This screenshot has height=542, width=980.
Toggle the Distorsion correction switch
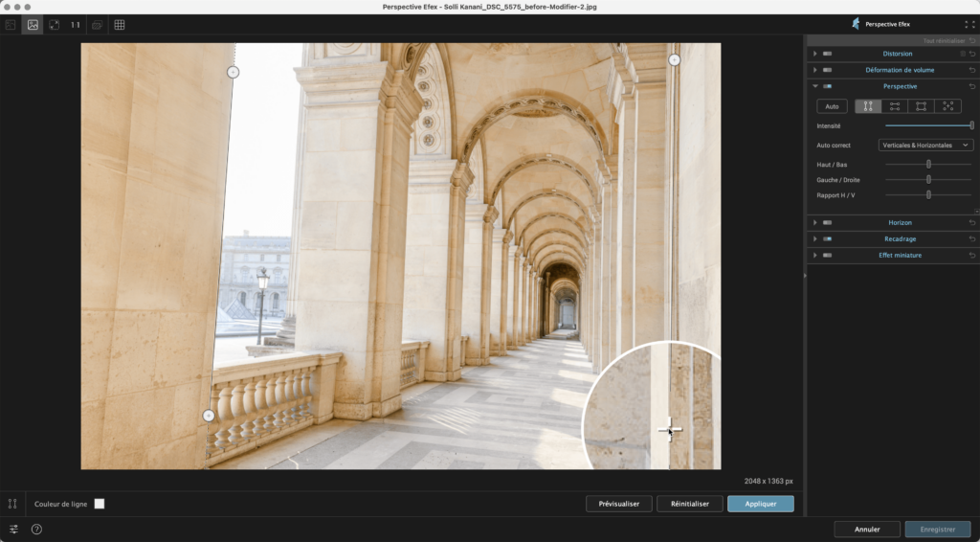point(828,54)
